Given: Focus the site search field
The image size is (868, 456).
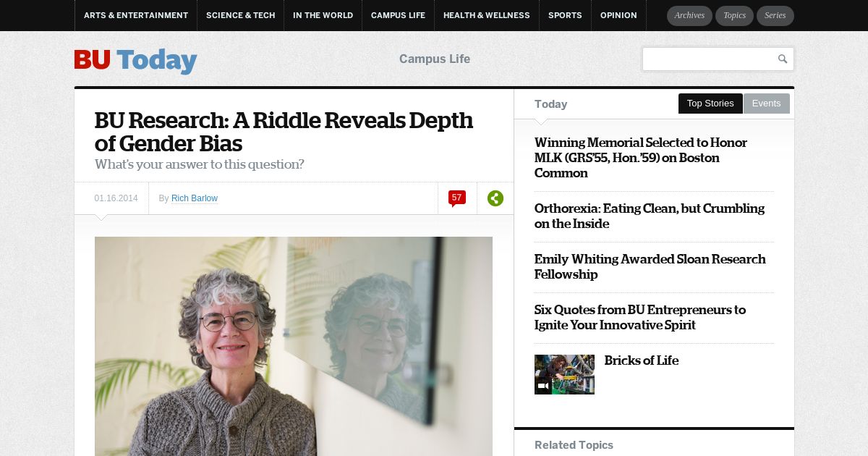Looking at the screenshot, I should 709,59.
